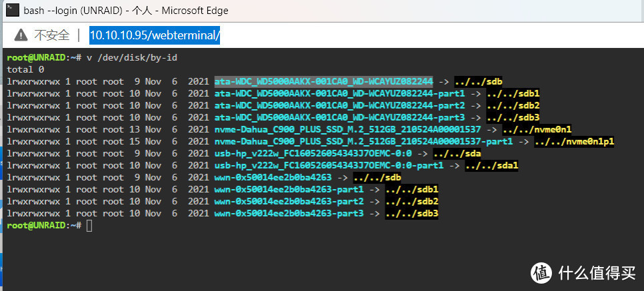Click the ../../nvme0n1p1 symlink target
This screenshot has height=291, width=644.
coord(573,141)
